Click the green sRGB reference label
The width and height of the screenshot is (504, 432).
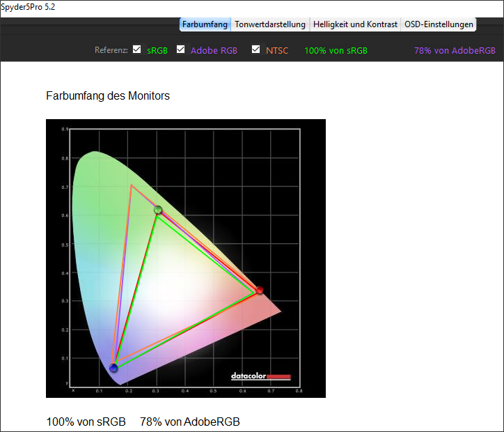[157, 51]
